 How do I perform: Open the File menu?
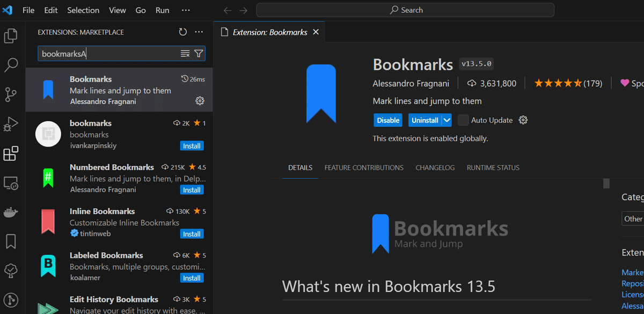28,10
